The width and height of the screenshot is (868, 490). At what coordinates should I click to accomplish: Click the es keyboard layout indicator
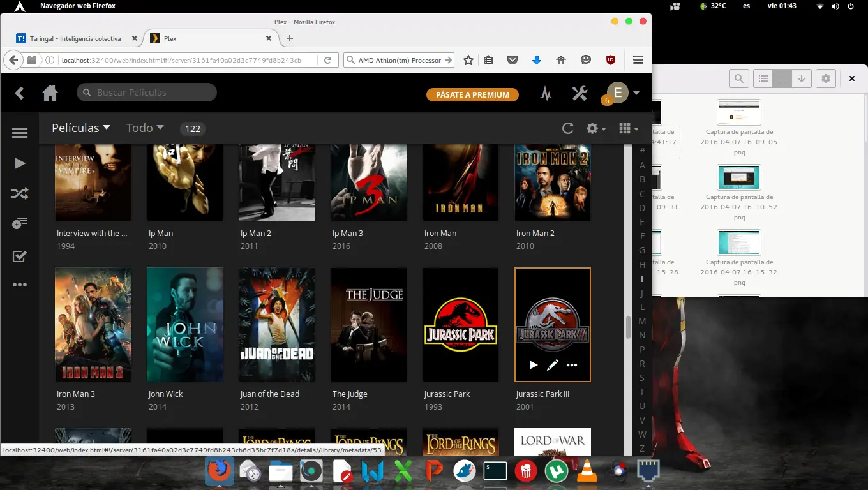[x=746, y=6]
